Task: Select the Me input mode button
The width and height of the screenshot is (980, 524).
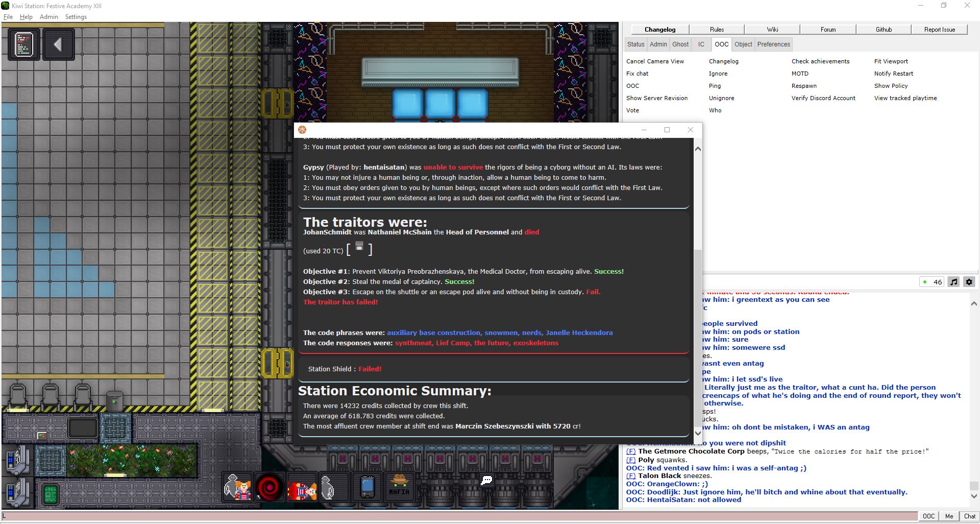Action: [949, 516]
